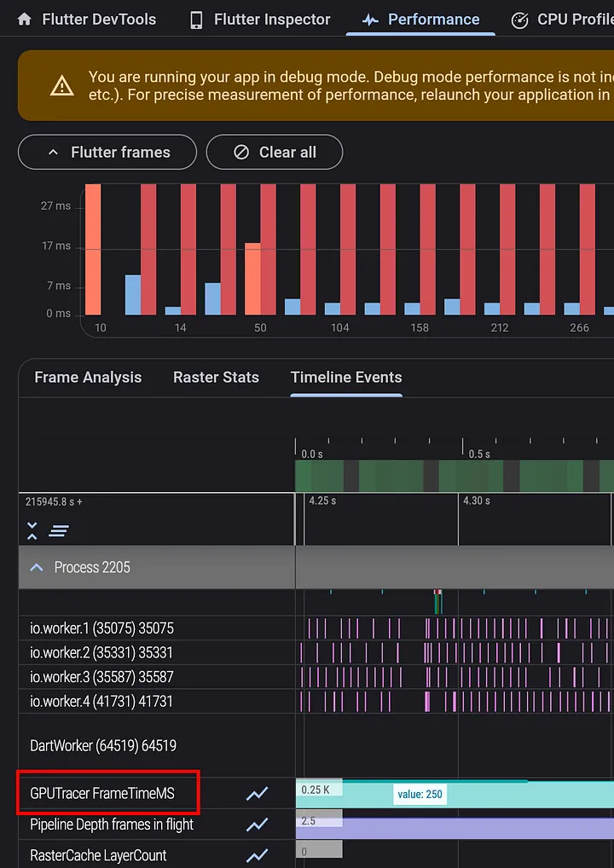Open the Flutter Inspector tab

pyautogui.click(x=260, y=19)
